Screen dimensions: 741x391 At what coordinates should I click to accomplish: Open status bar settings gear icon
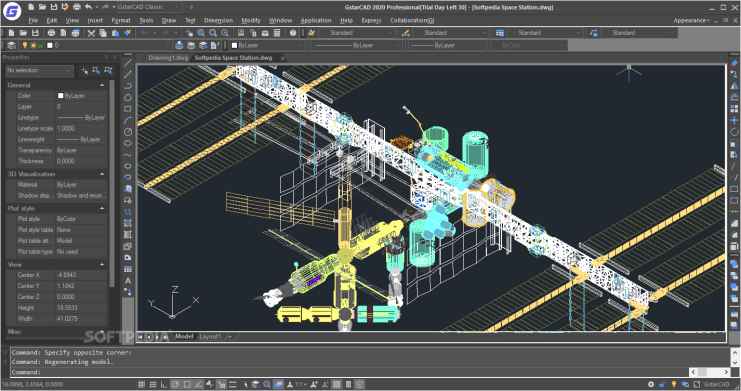point(651,384)
